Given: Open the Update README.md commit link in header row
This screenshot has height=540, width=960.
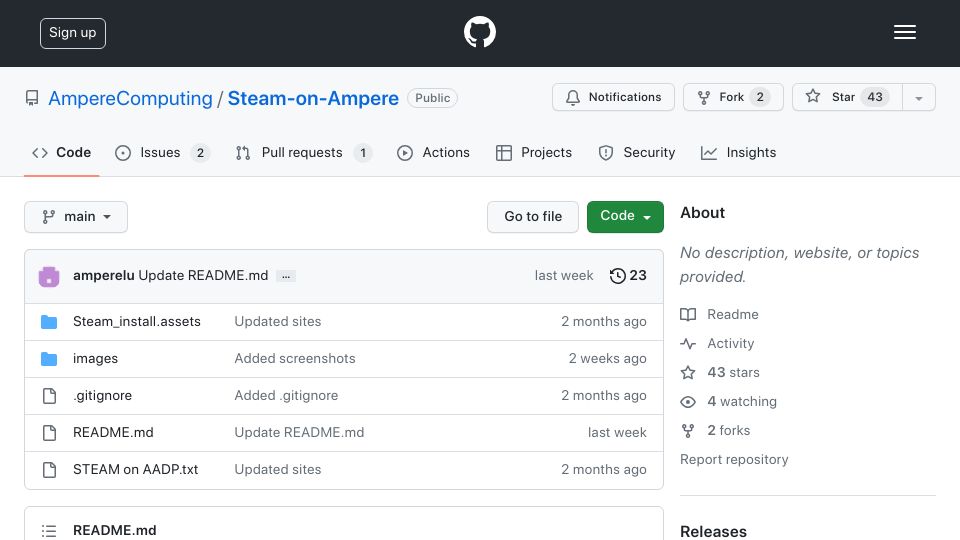Looking at the screenshot, I should pyautogui.click(x=203, y=276).
